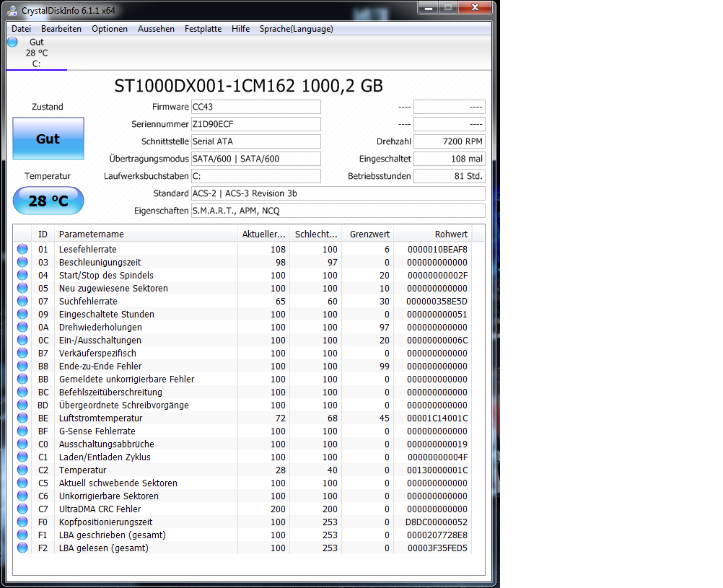Screen dimensions: 723x588
Task: Click the status orb beside Luftstromtemperatur
Action: tap(22, 418)
